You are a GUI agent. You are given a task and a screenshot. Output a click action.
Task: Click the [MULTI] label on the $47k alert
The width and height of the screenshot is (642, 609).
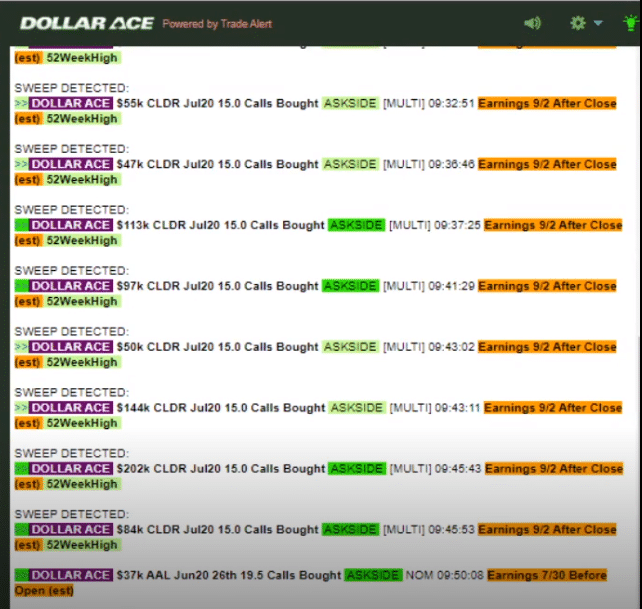[404, 164]
